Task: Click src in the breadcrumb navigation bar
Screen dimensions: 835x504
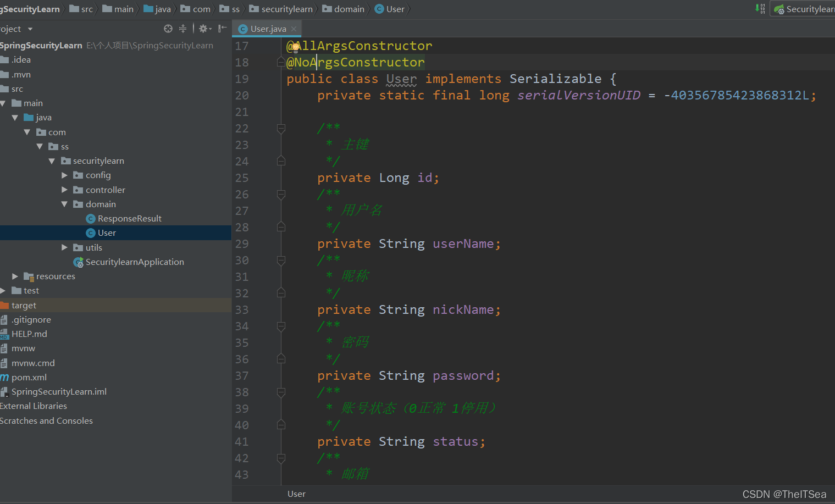Action: click(x=81, y=9)
